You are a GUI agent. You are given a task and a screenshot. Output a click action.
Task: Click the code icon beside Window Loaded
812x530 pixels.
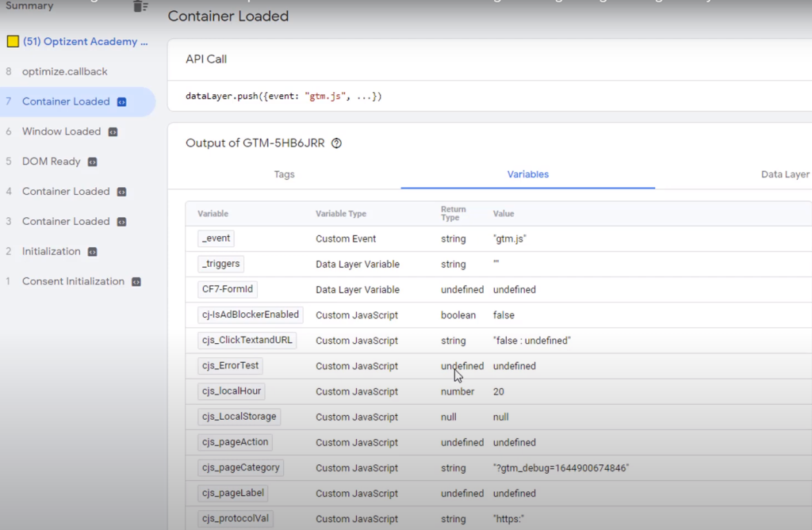click(x=113, y=132)
